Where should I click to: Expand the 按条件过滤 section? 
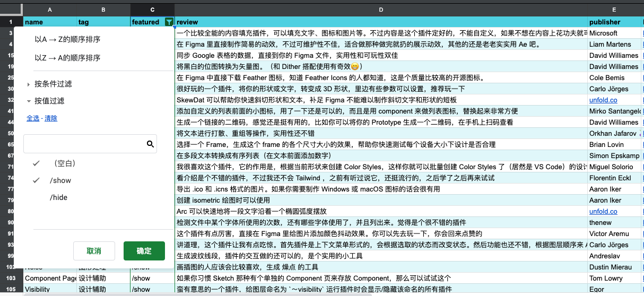click(53, 84)
